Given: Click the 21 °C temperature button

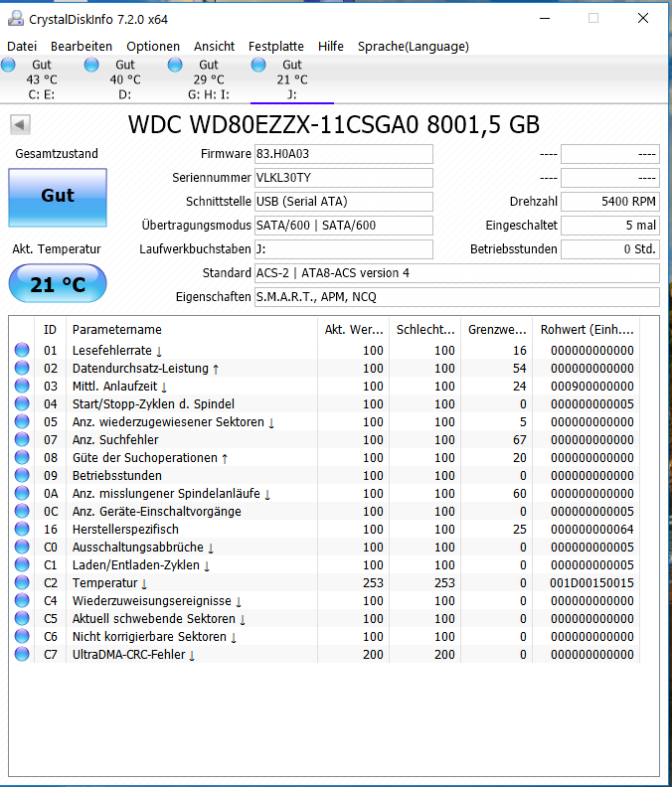Looking at the screenshot, I should click(x=58, y=283).
